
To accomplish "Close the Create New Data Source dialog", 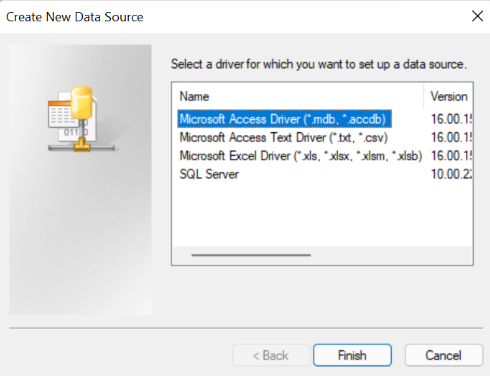I will [477, 16].
